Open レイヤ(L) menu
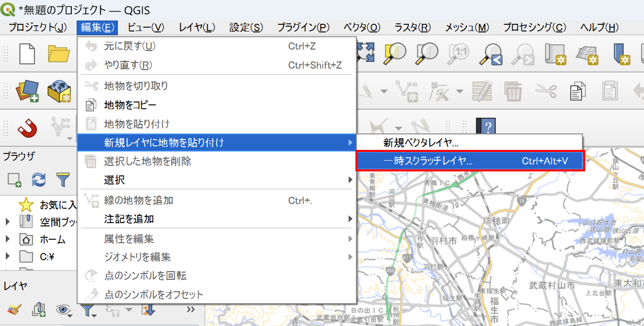Viewport: 644px width, 326px height. (x=197, y=27)
